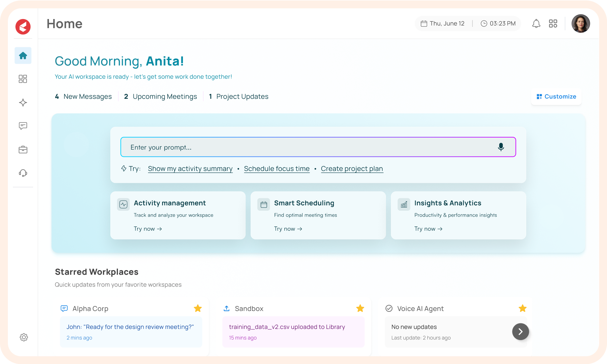This screenshot has height=364, width=607.
Task: Open the dashboard grid icon in sidebar
Action: [23, 79]
